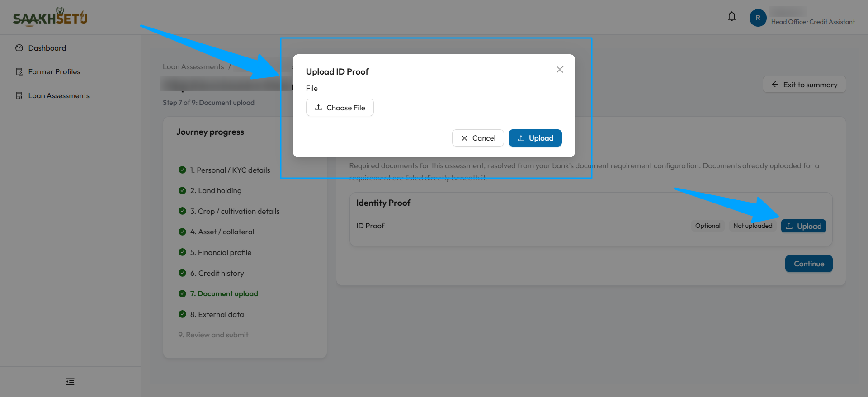
Task: Open Farmer Profiles from the sidebar
Action: click(x=54, y=71)
